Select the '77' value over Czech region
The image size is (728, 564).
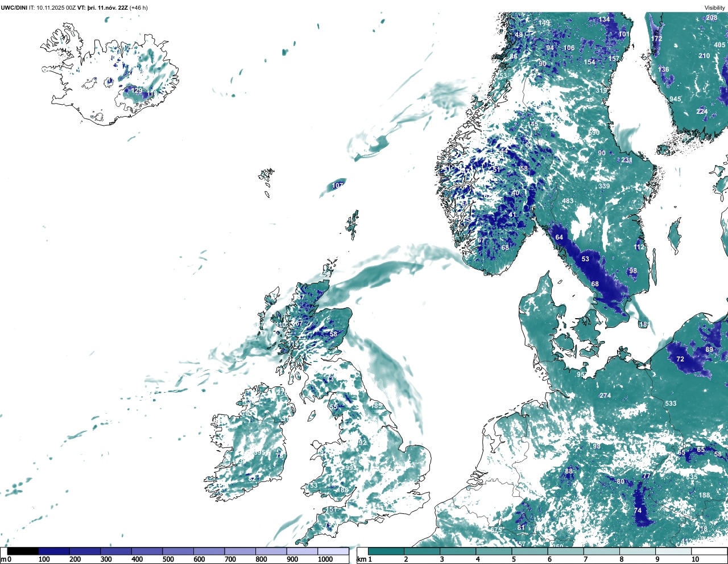pyautogui.click(x=646, y=476)
